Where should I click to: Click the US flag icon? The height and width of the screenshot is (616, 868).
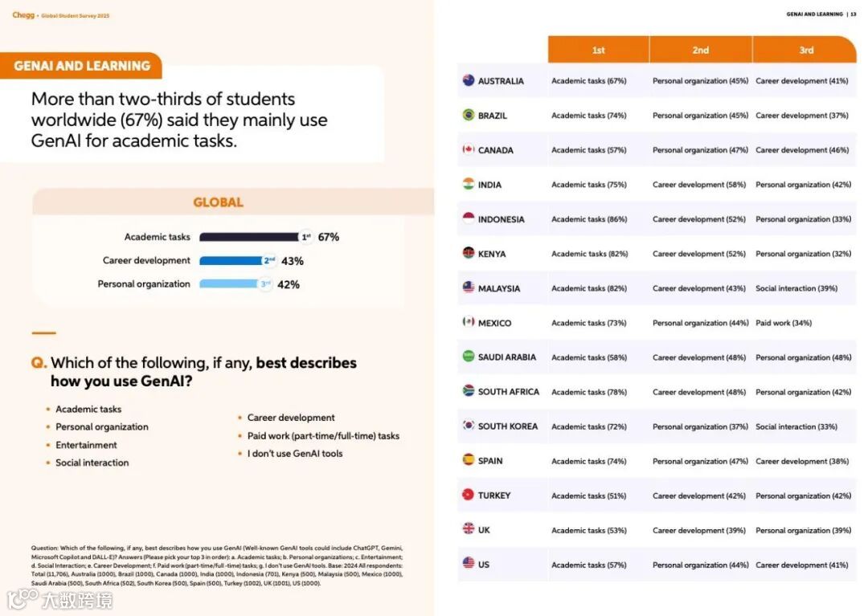469,564
